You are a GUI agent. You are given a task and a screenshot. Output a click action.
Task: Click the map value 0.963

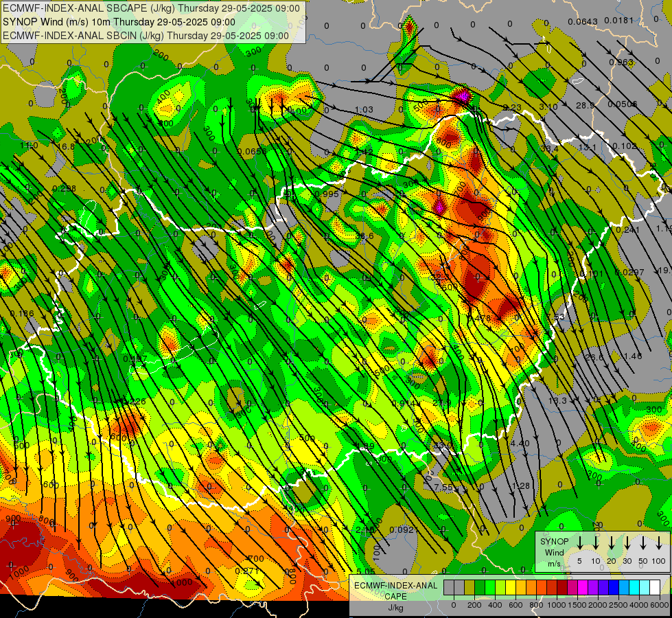click(621, 62)
